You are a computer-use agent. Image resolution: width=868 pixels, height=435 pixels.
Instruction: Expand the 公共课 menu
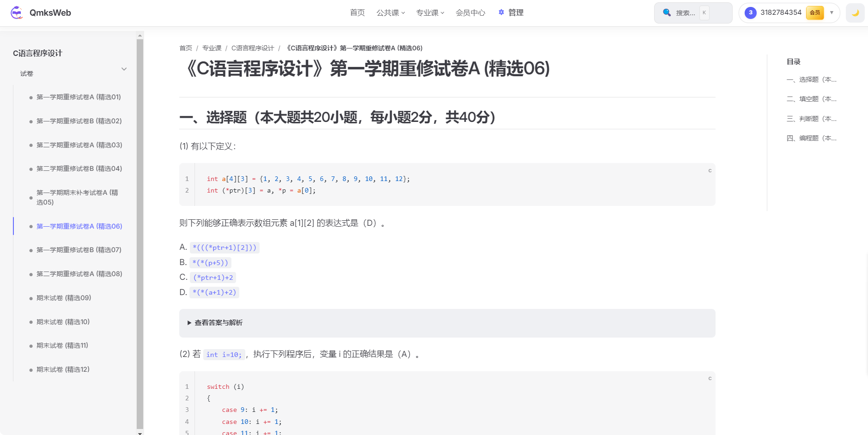tap(391, 13)
